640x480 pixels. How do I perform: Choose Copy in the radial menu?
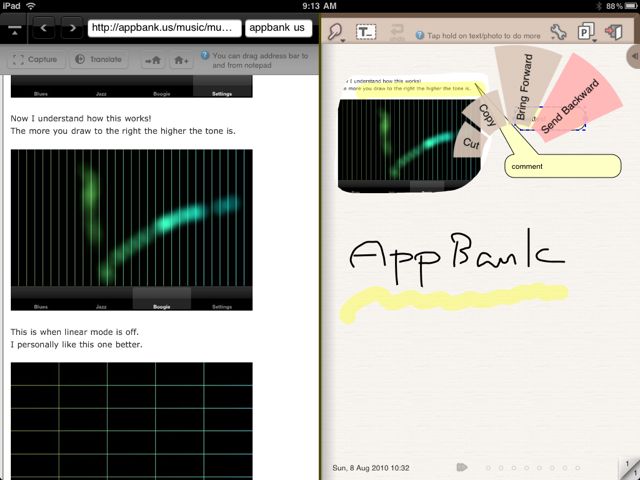coord(485,114)
